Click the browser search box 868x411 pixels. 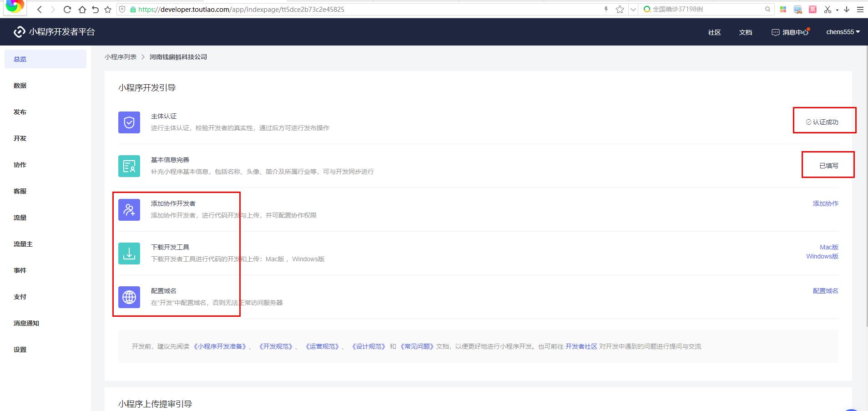[706, 9]
